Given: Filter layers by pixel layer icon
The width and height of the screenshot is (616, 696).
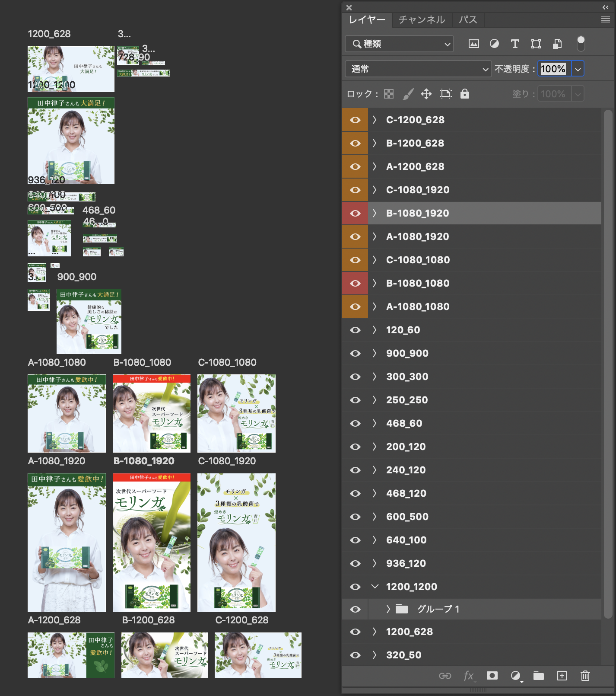Looking at the screenshot, I should tap(474, 44).
